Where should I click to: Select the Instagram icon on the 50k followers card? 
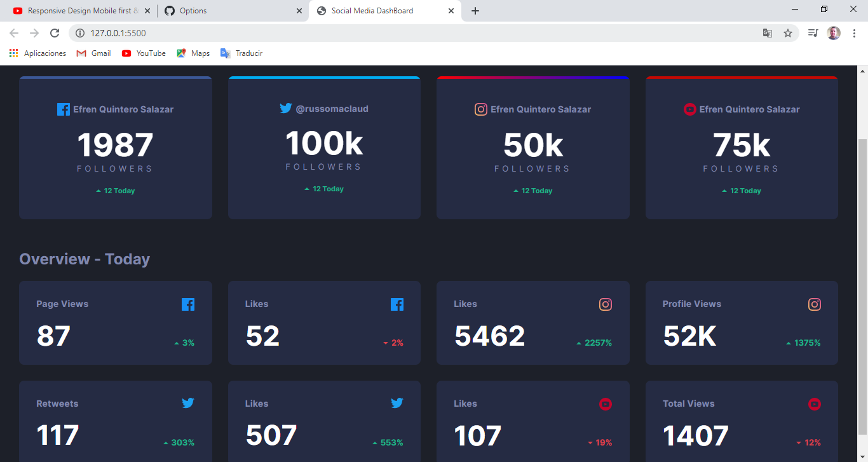pos(481,109)
